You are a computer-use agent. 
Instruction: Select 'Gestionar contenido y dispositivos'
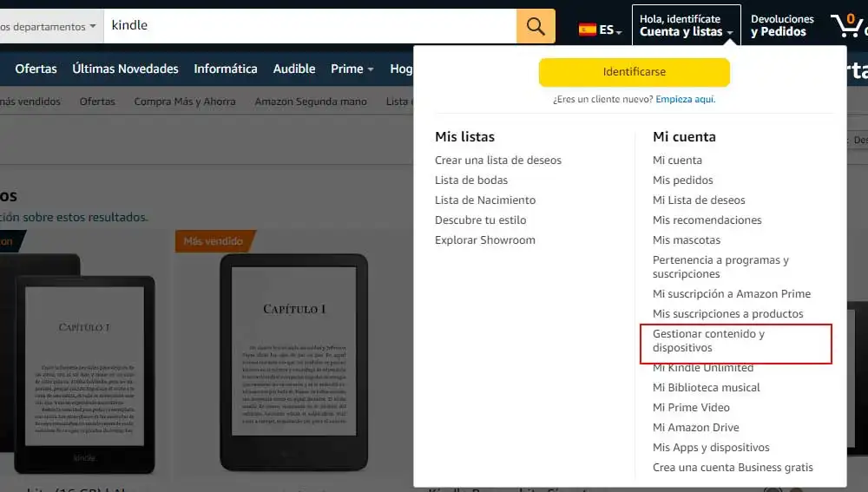click(708, 341)
